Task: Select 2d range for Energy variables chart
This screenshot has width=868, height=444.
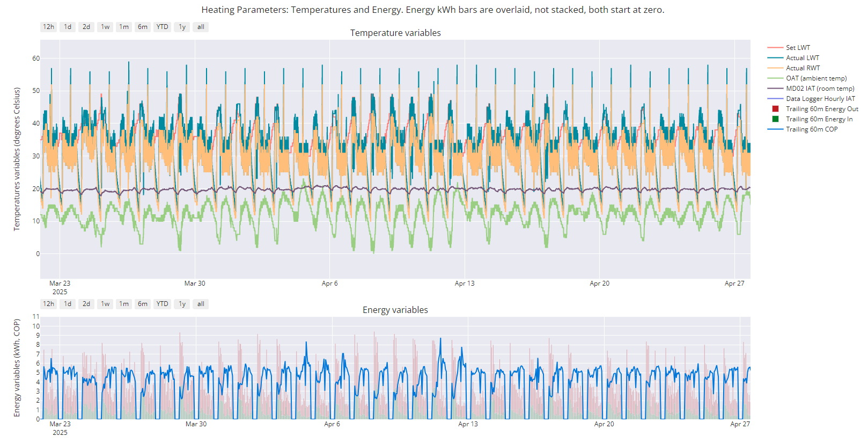Action: click(86, 304)
